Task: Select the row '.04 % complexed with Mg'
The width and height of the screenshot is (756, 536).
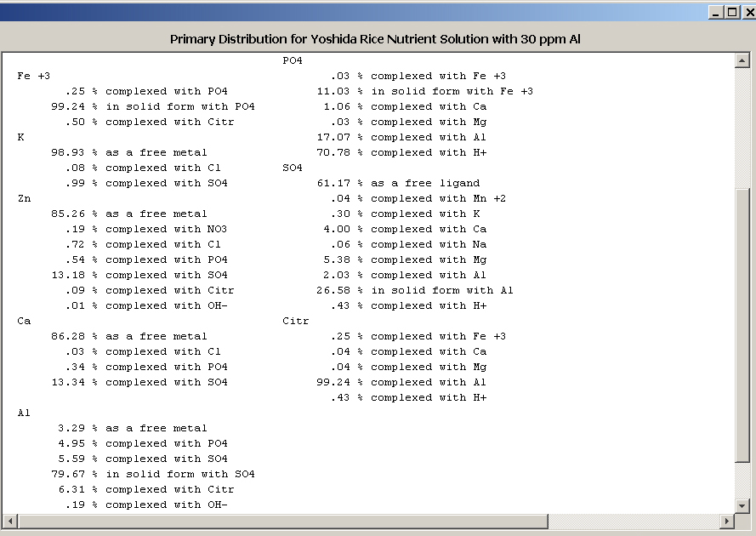Action: coord(408,368)
